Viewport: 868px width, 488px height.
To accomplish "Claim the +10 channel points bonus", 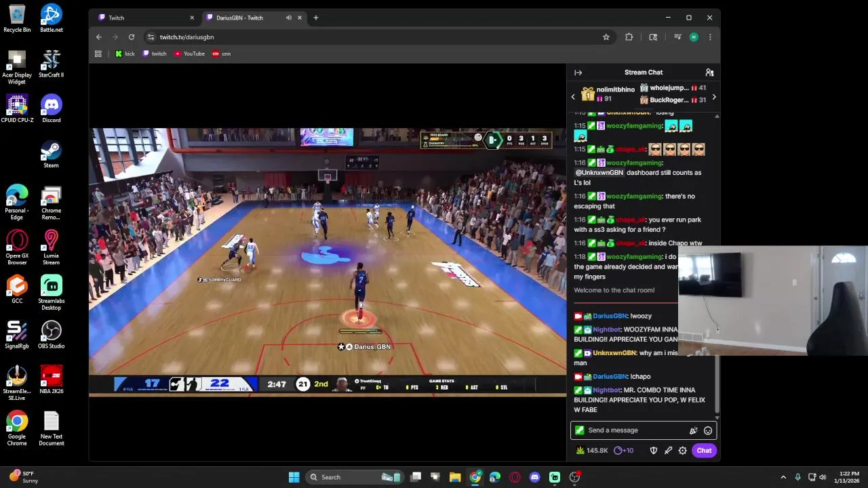I will click(624, 451).
